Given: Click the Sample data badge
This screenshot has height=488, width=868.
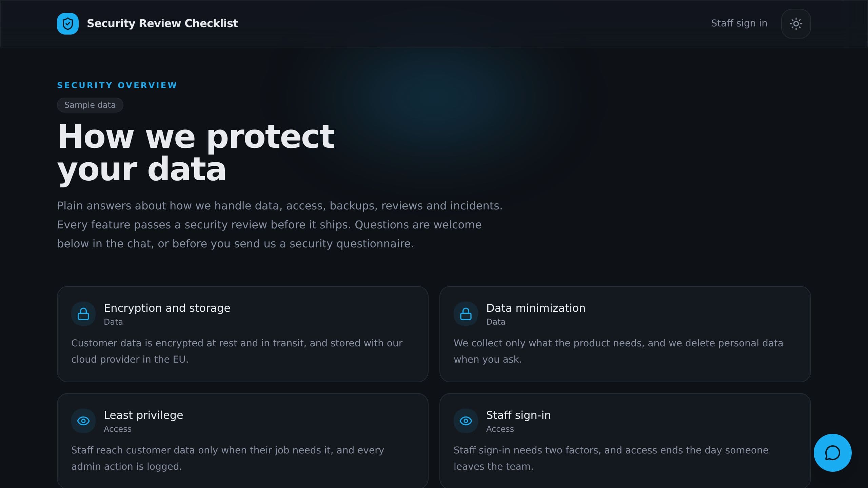Looking at the screenshot, I should pos(90,105).
